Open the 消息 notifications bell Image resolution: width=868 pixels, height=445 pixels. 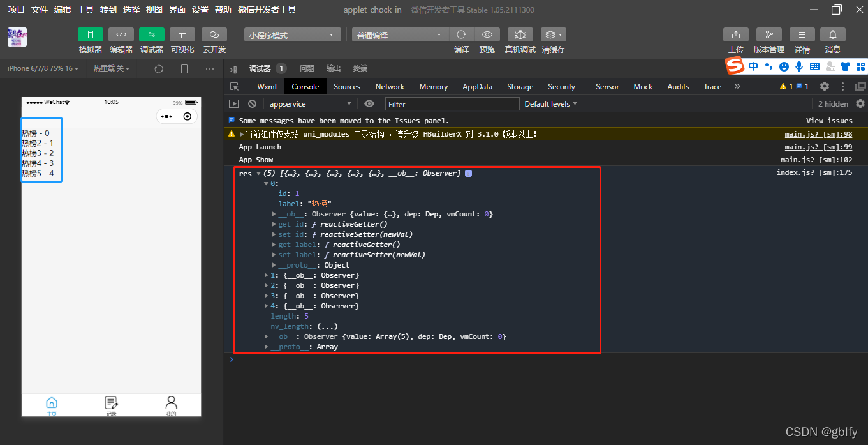coord(833,34)
